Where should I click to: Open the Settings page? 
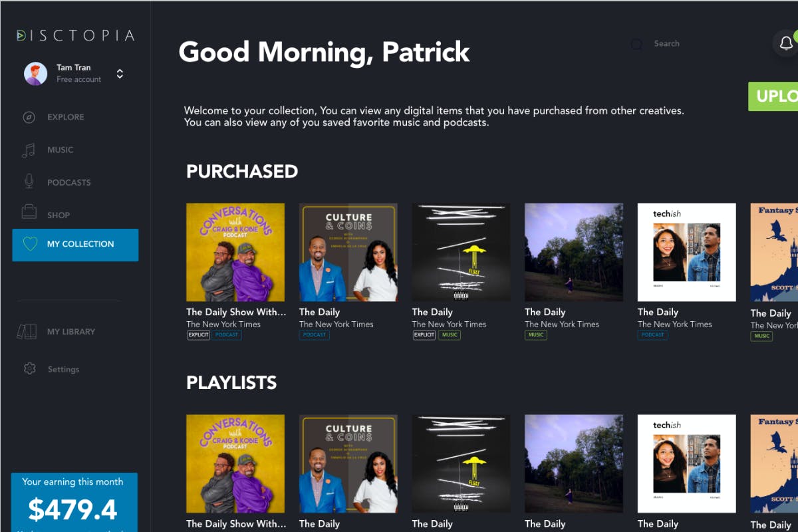tap(63, 369)
